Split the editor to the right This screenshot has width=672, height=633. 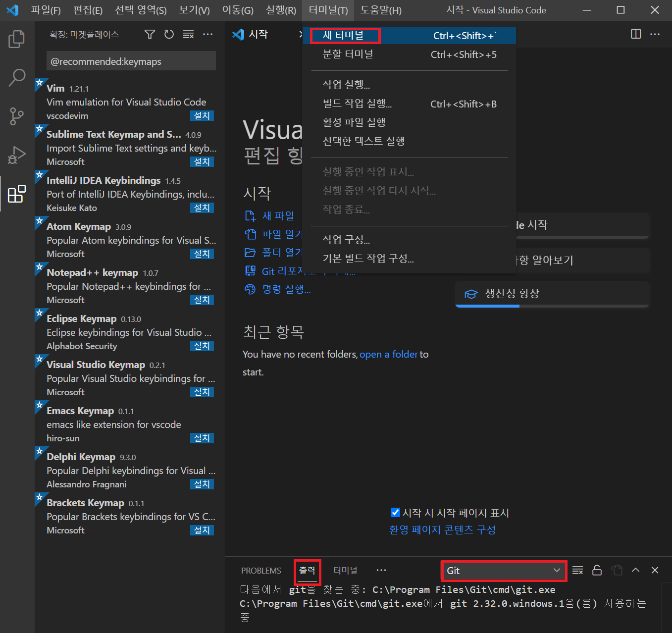point(636,34)
